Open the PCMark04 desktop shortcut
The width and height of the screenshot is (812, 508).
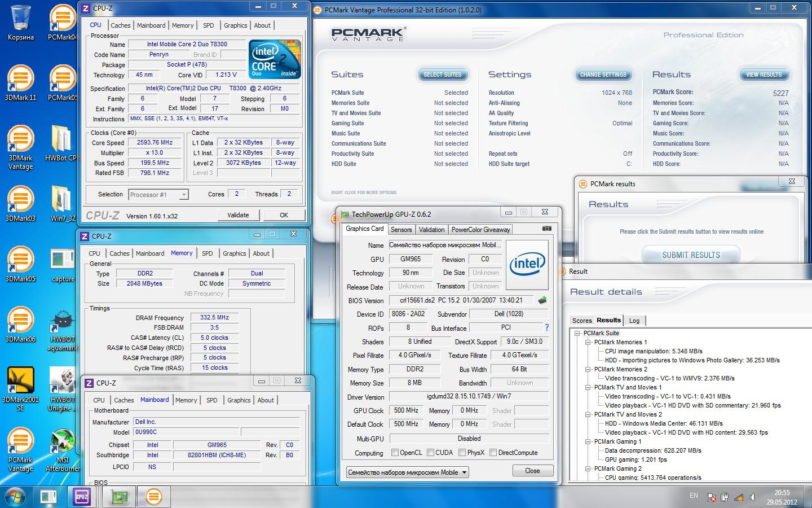coord(62,23)
